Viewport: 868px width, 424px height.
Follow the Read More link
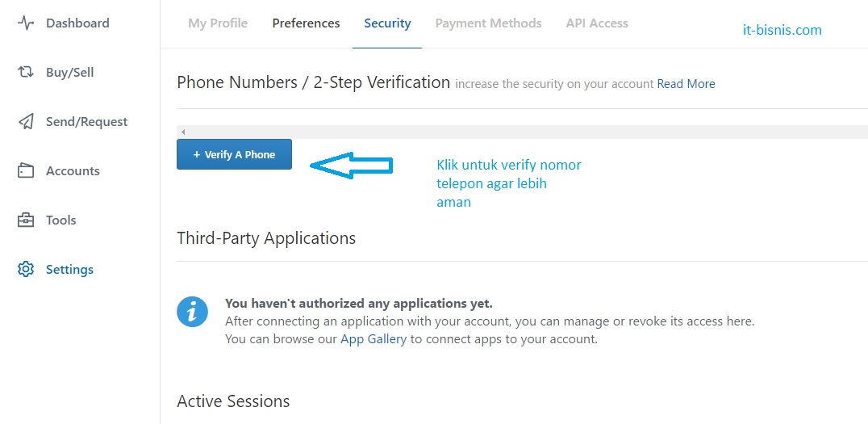pyautogui.click(x=686, y=84)
